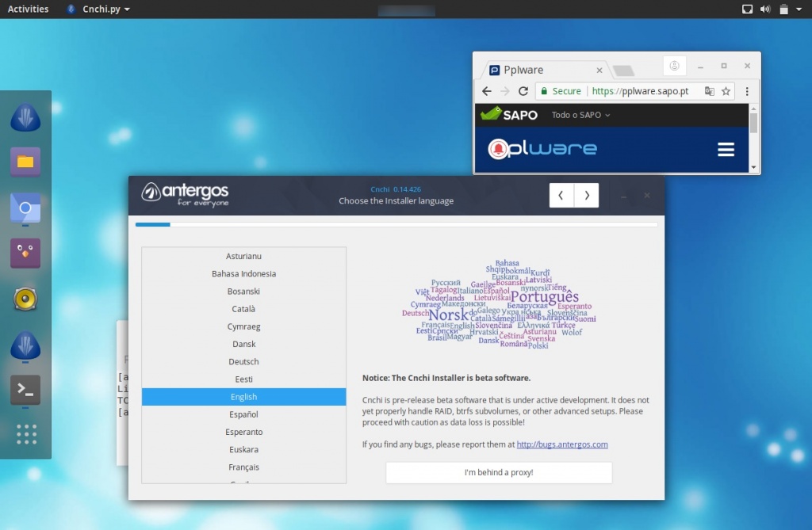The height and width of the screenshot is (530, 812).
Task: Launch the terminal from the dock
Action: click(26, 390)
